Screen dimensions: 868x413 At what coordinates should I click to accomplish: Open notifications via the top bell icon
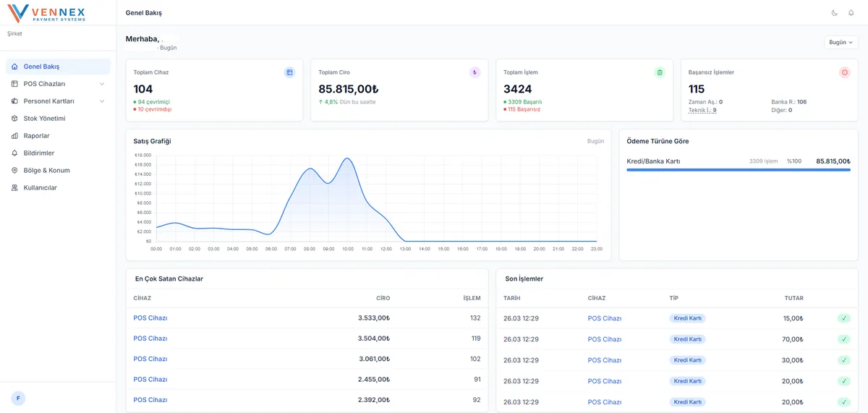[x=851, y=12]
